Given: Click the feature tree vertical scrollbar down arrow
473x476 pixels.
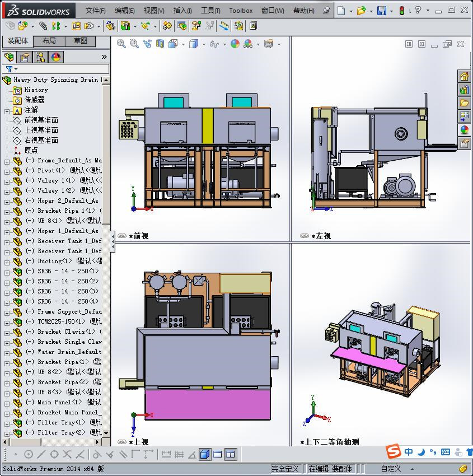Looking at the screenshot, I should coord(106,433).
